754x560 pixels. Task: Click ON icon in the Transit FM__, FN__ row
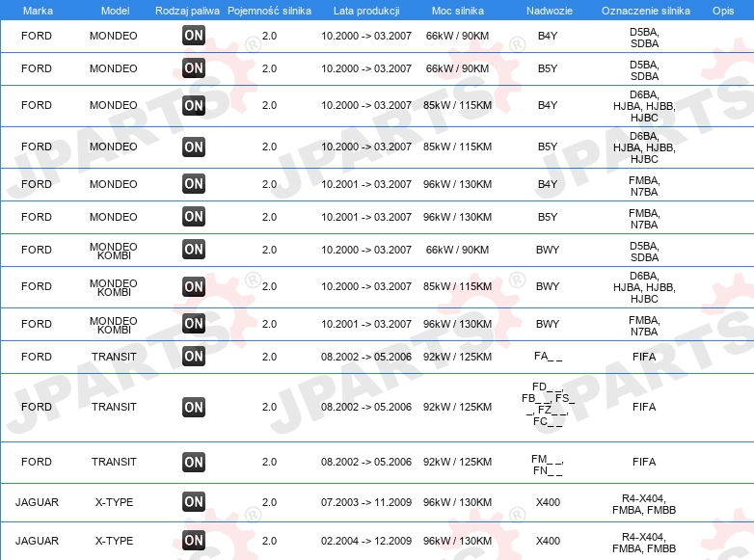tap(194, 462)
